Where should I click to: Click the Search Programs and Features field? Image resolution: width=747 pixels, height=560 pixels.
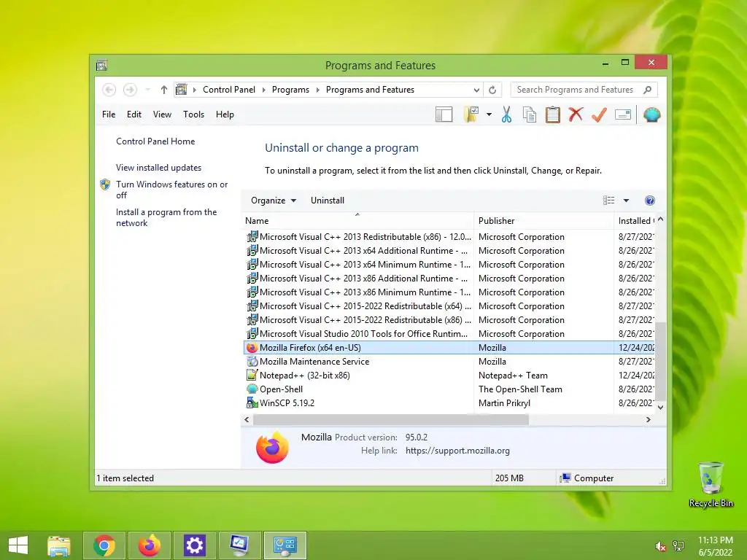584,90
